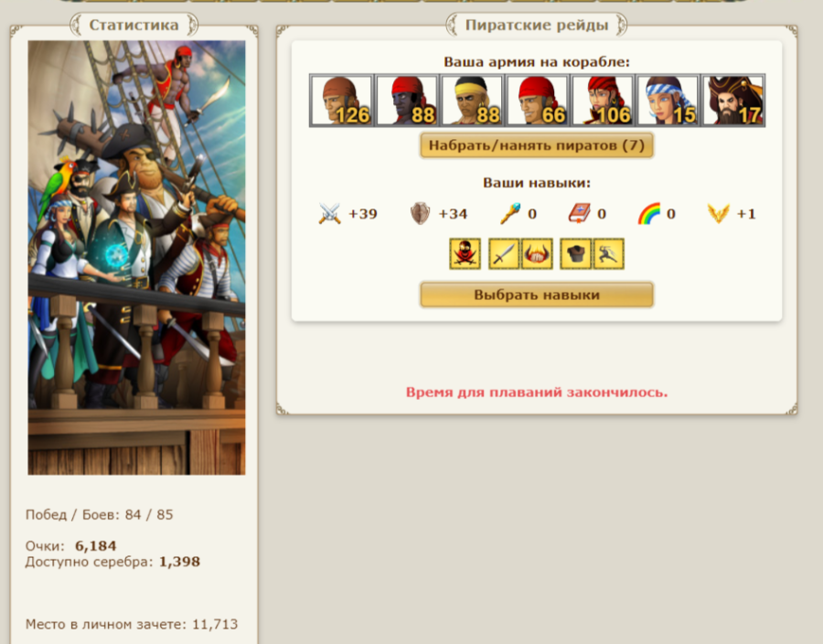Click the pirate portrait with 126 units
The width and height of the screenshot is (823, 644).
342,101
